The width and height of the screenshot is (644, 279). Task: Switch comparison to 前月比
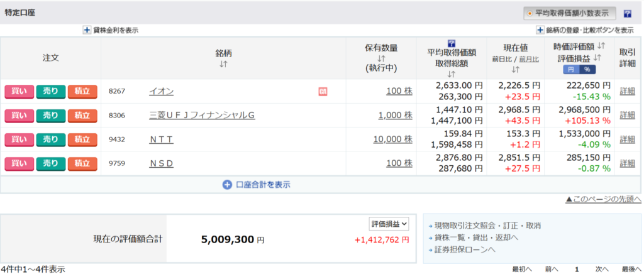[x=528, y=58]
